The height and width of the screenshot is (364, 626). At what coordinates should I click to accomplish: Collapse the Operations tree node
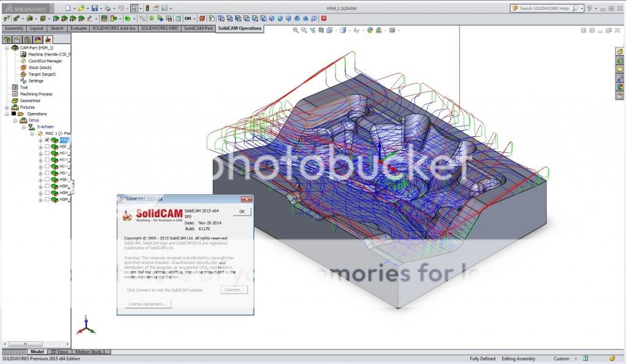7,114
